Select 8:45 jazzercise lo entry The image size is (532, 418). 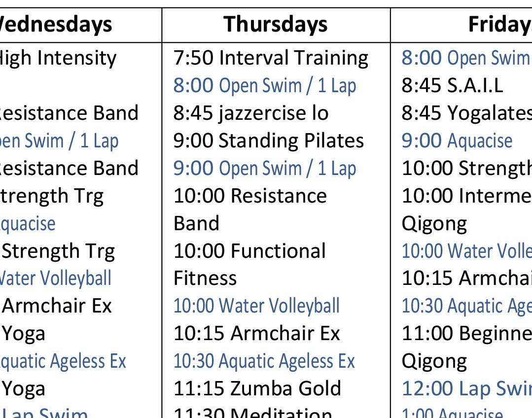(251, 113)
